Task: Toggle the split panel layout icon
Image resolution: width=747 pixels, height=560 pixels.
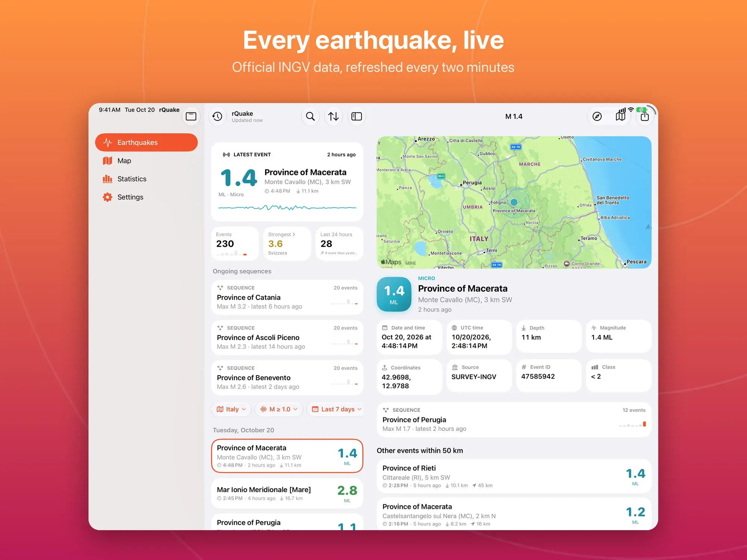Action: (x=357, y=116)
